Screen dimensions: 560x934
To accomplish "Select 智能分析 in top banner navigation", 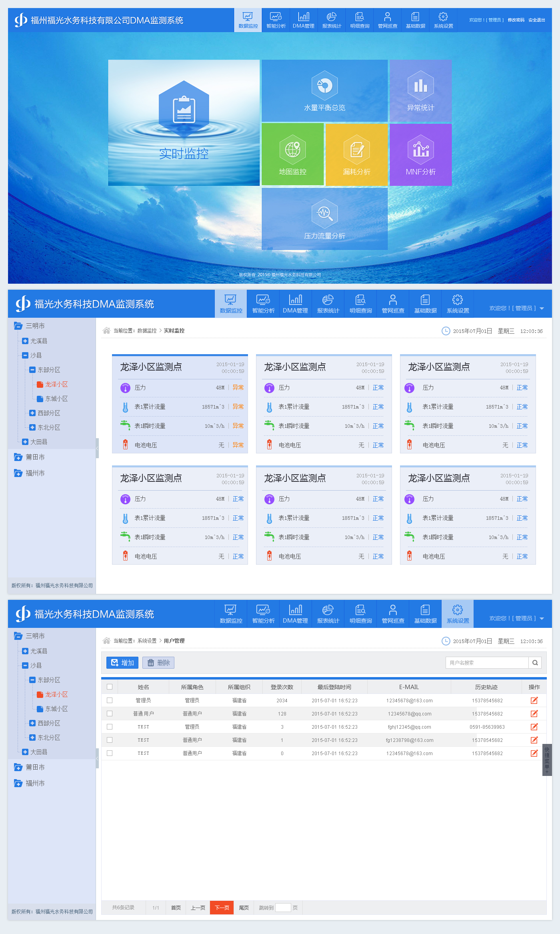I will 276,20.
